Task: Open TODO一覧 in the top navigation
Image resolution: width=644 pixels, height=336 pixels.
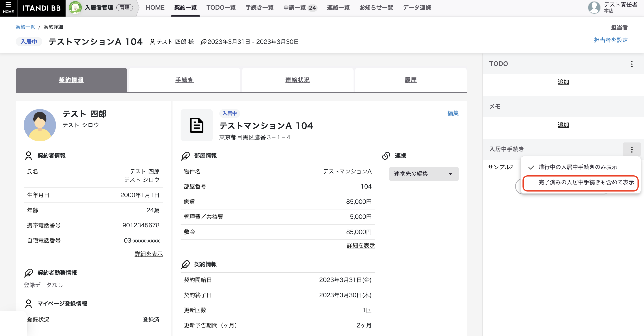Action: pos(221,8)
